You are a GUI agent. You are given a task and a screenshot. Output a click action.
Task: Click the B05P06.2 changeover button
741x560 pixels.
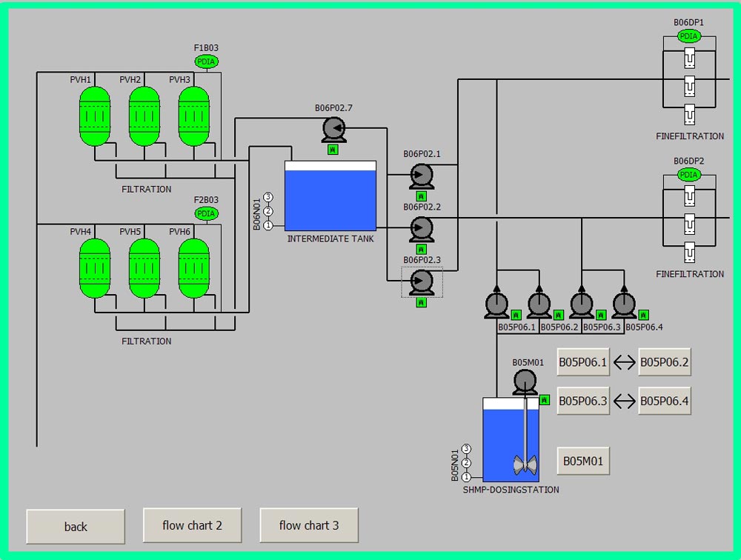click(x=664, y=362)
